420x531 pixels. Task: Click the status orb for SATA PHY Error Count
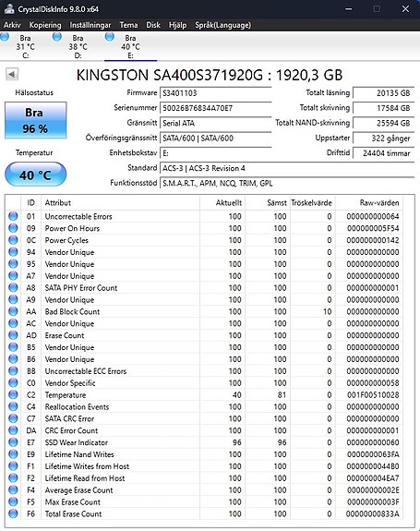[x=13, y=287]
